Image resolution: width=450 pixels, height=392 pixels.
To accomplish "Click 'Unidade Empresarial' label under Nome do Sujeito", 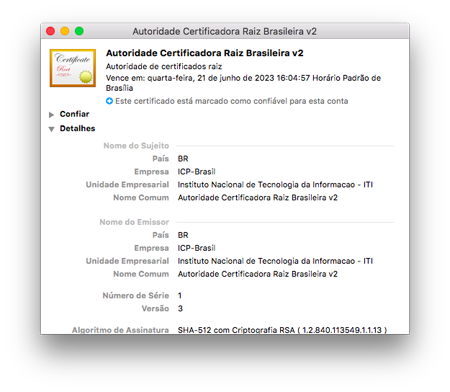I will [x=127, y=185].
